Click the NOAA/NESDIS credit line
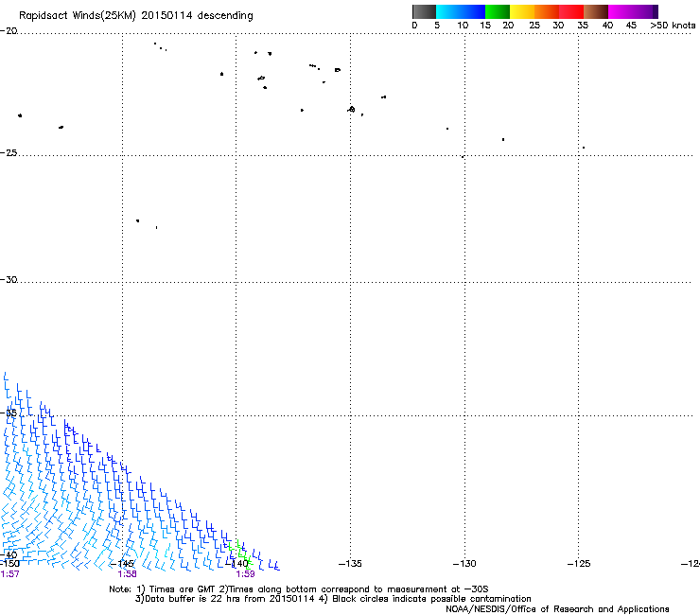Image resolution: width=700 pixels, height=615 pixels. pos(557,609)
